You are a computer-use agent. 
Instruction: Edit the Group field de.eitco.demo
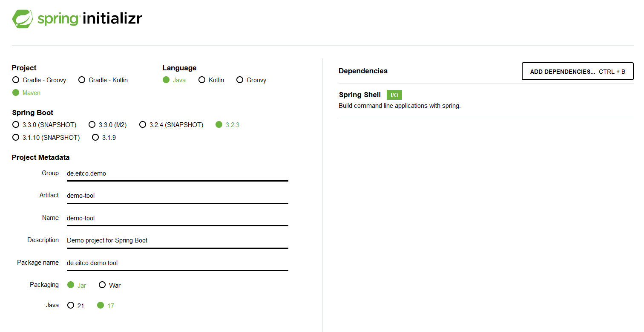(x=178, y=173)
